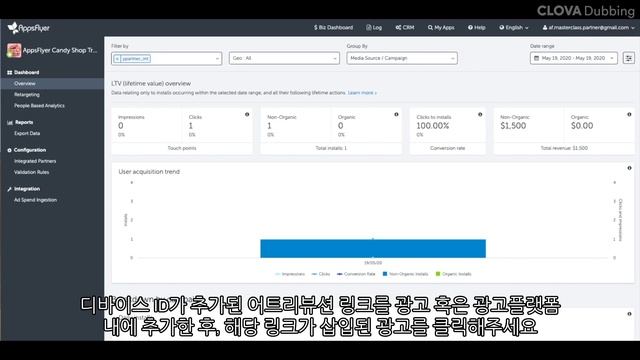This screenshot has width=640, height=360.
Task: Go to My Apps
Action: click(441, 27)
